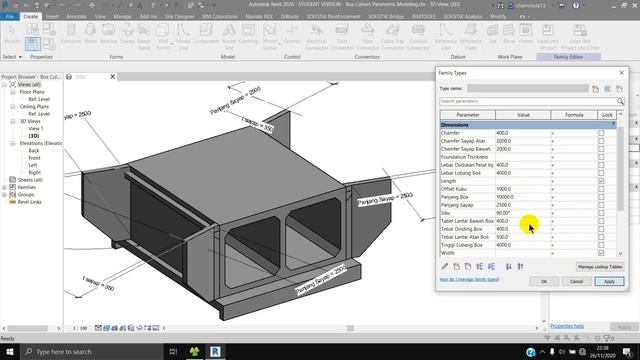Toggle Lock checkbox for Tinggi Lubang Box

tap(601, 245)
